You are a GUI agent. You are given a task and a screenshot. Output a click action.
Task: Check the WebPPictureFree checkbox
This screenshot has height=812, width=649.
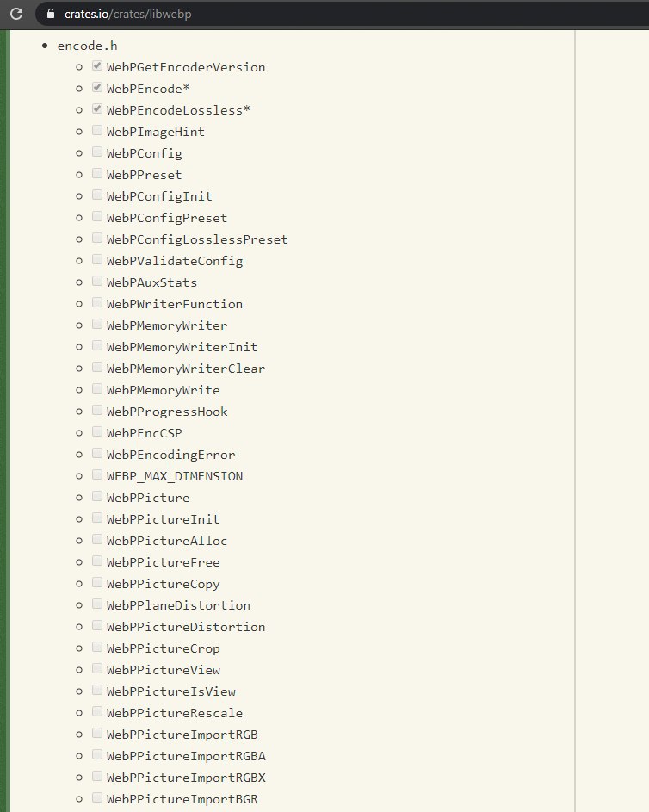[x=97, y=561]
